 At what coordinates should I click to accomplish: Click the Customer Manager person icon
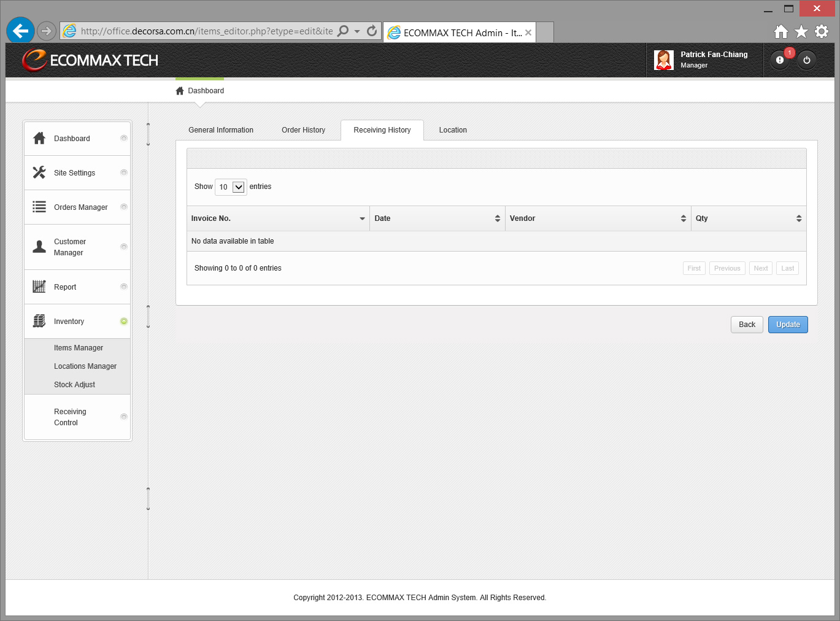pos(39,247)
